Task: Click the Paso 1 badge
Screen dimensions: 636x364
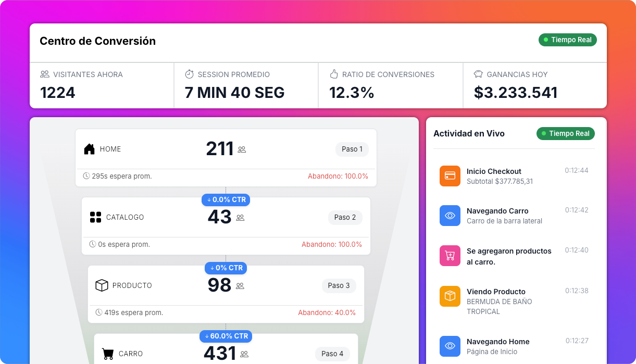Action: tap(352, 149)
